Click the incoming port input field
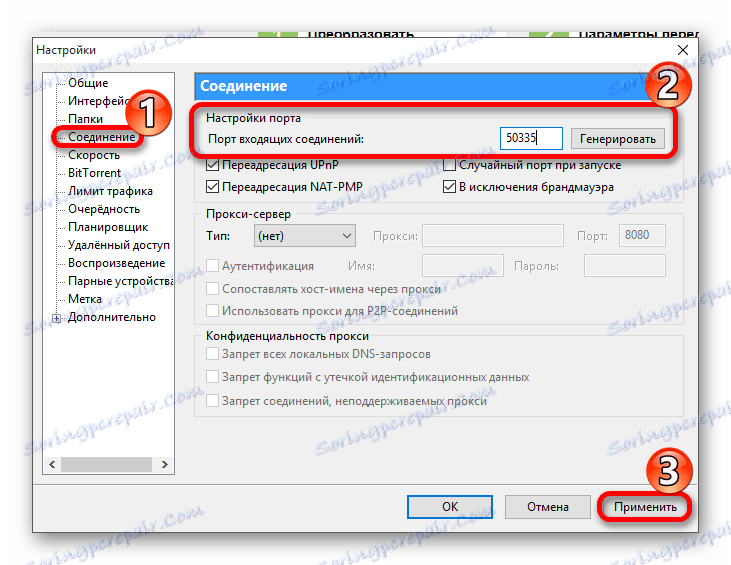731x565 pixels. (x=531, y=138)
